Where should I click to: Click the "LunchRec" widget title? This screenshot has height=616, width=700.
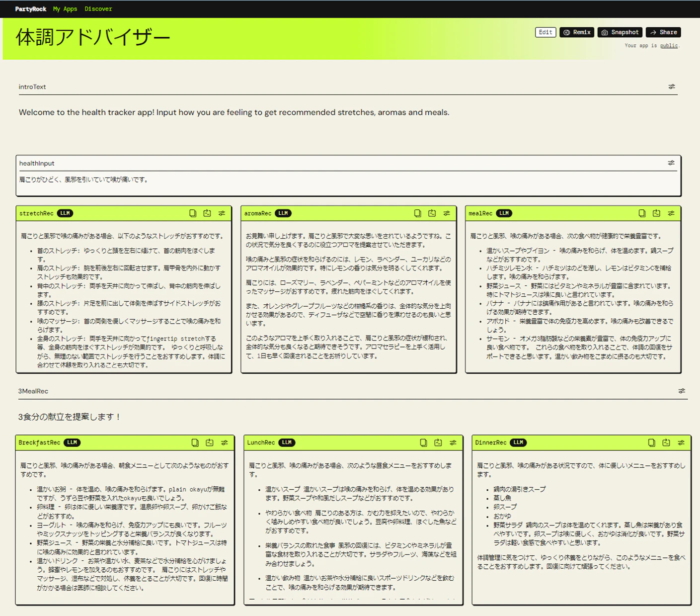point(261,442)
